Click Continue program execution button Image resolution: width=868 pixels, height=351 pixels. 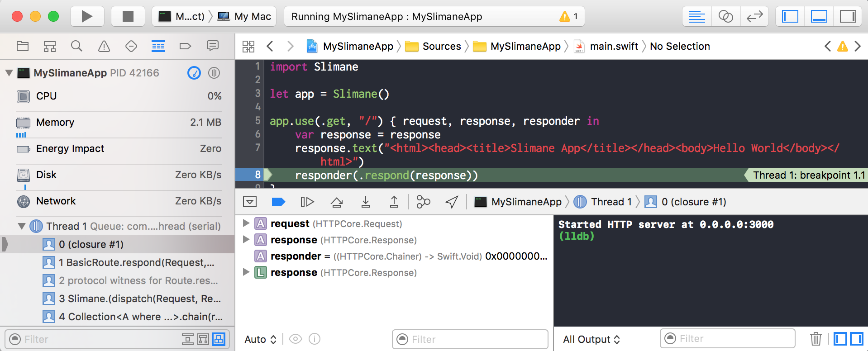click(x=307, y=202)
